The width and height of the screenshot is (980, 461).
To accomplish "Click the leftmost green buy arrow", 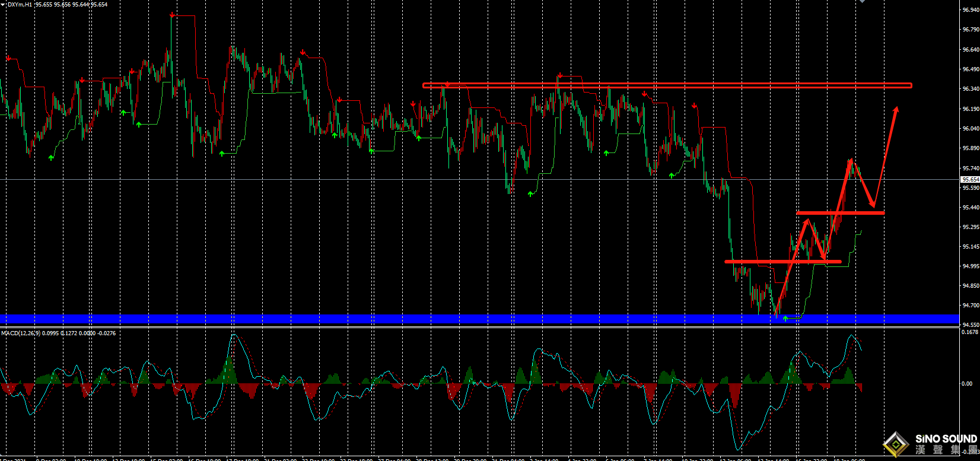I will [51, 157].
